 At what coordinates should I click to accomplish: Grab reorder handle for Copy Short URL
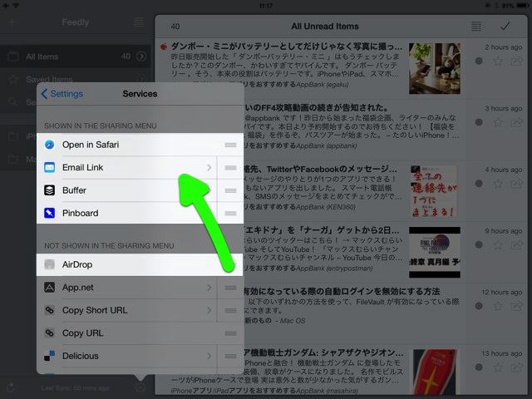tap(230, 310)
